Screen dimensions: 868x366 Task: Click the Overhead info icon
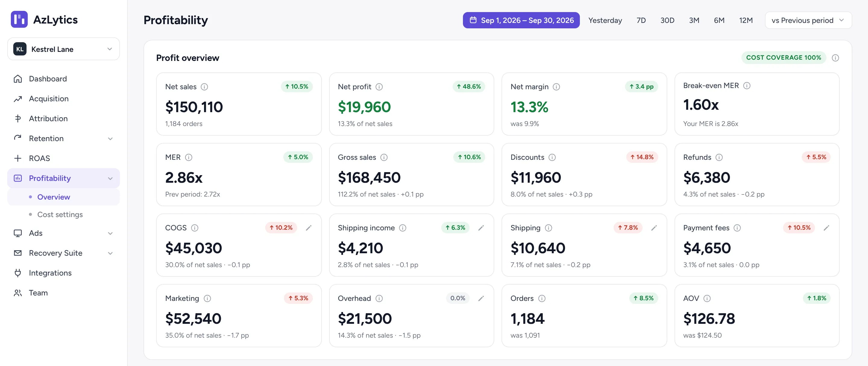click(379, 298)
